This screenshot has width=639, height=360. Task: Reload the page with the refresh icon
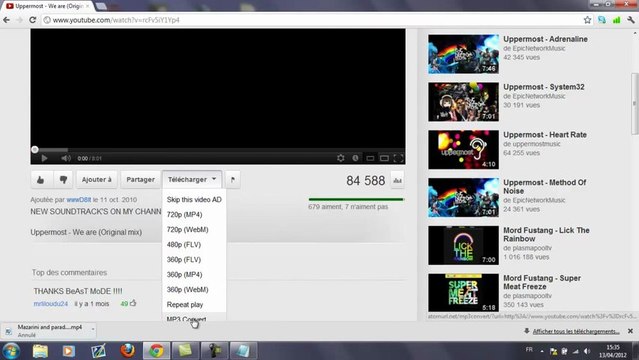(33, 20)
